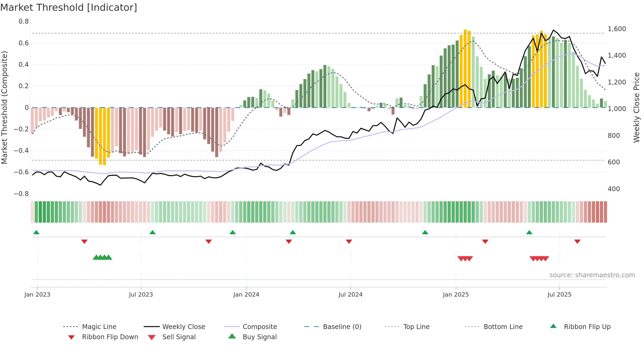Click the ribbon flip down marker between Jul 2023 and Jan 2024
Viewport: 644px width, 362px height.
coord(208,242)
